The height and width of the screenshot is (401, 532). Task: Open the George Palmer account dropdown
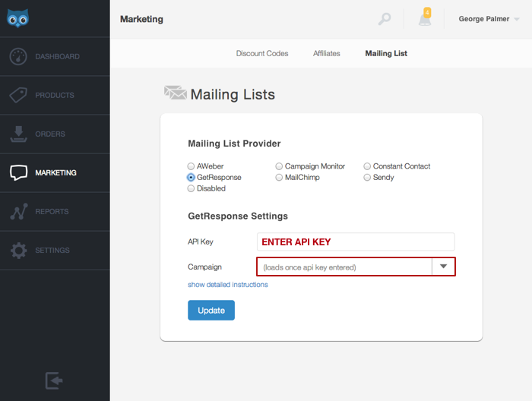(x=489, y=19)
